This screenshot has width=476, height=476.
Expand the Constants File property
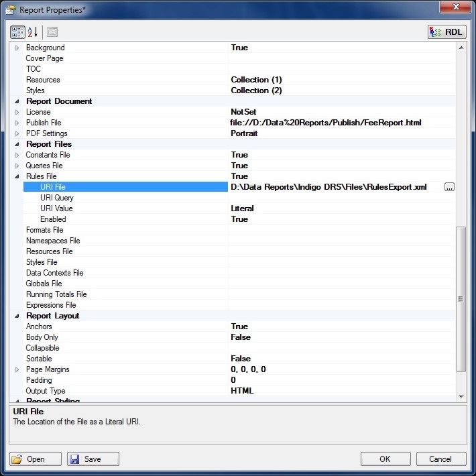(17, 155)
